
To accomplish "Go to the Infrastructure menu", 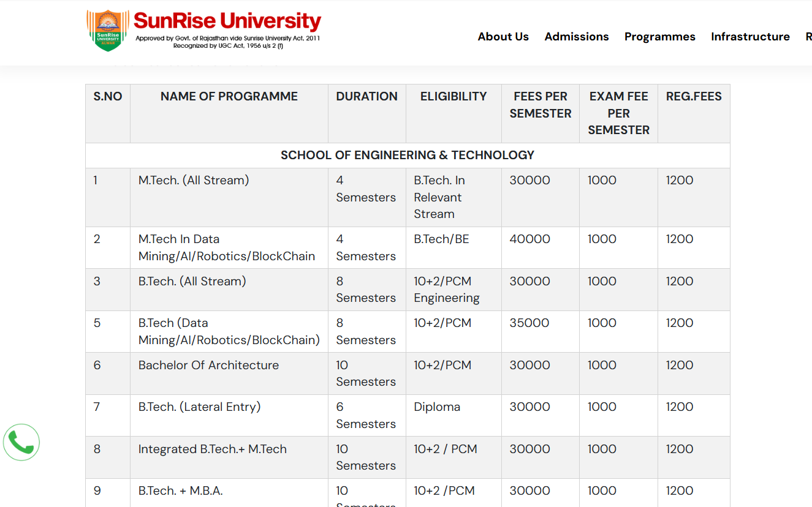I will pos(749,37).
